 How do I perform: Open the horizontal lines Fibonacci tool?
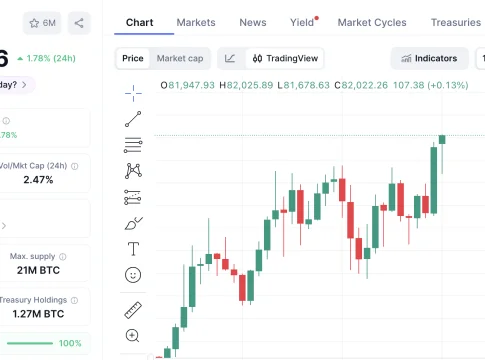tap(133, 145)
